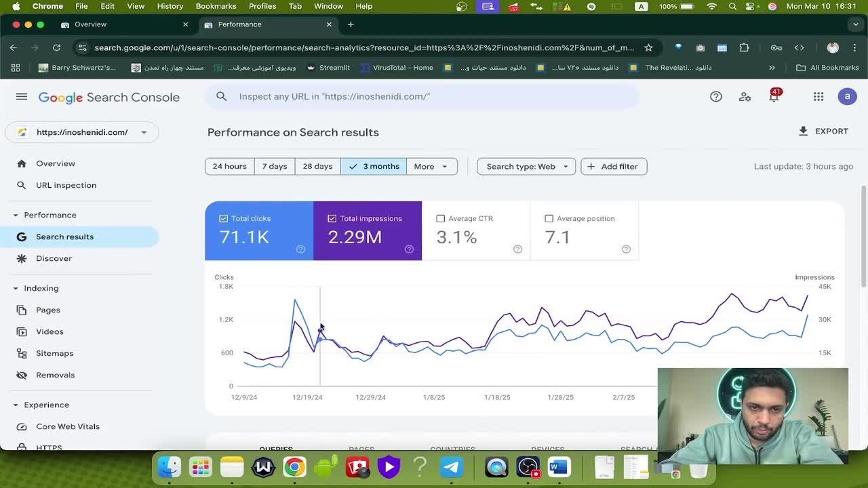The height and width of the screenshot is (488, 868).
Task: Enable the Average position checkbox
Action: click(549, 218)
